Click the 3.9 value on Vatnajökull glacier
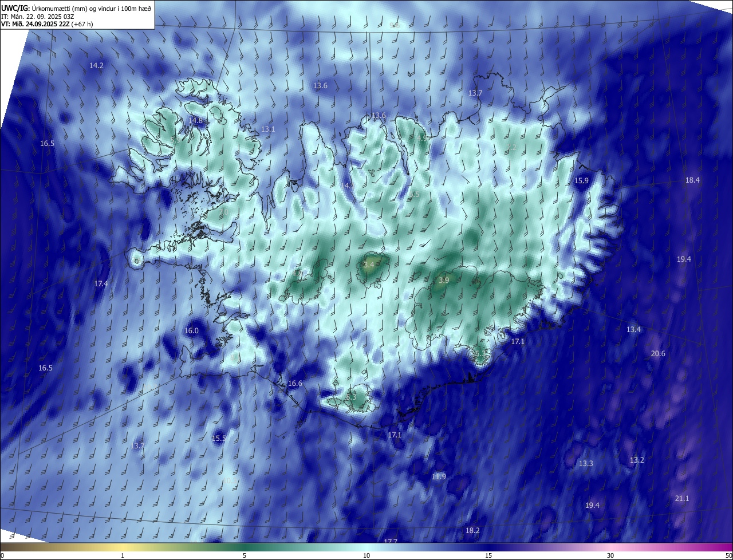The width and height of the screenshot is (733, 560). coord(444,281)
